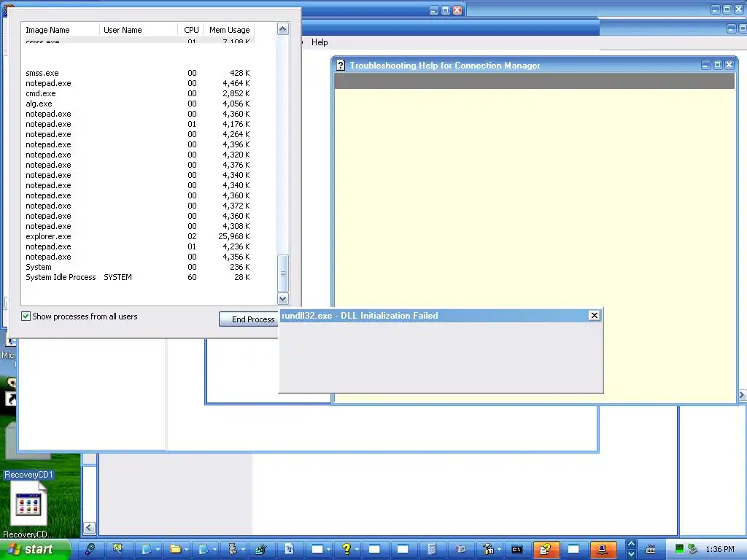Viewport: 747px width, 560px height.
Task: Select explorer.exe in the process list
Action: click(x=138, y=236)
